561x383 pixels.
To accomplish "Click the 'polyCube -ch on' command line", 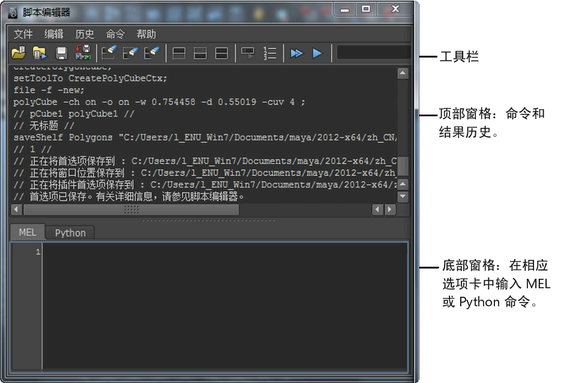I will click(x=159, y=102).
